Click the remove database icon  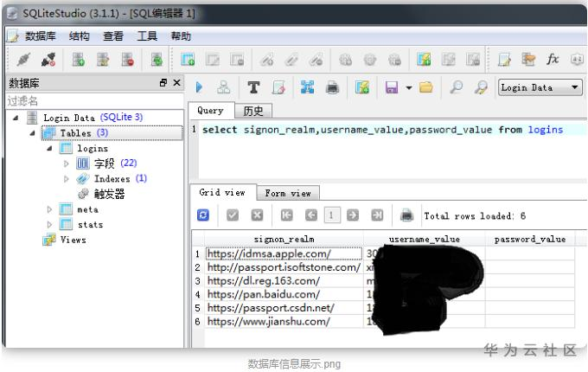127,59
